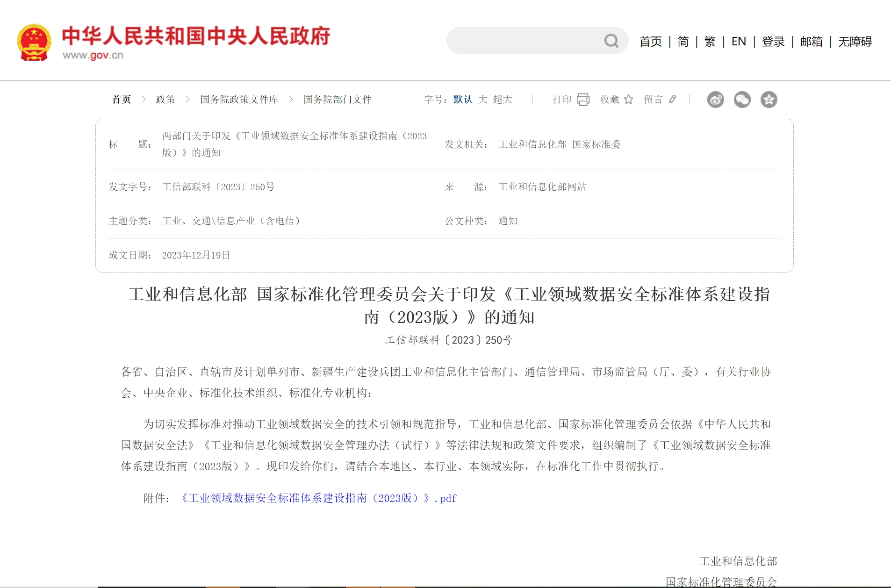This screenshot has width=891, height=588.
Task: Click the favorites star icon next to 收藏
Action: click(629, 100)
